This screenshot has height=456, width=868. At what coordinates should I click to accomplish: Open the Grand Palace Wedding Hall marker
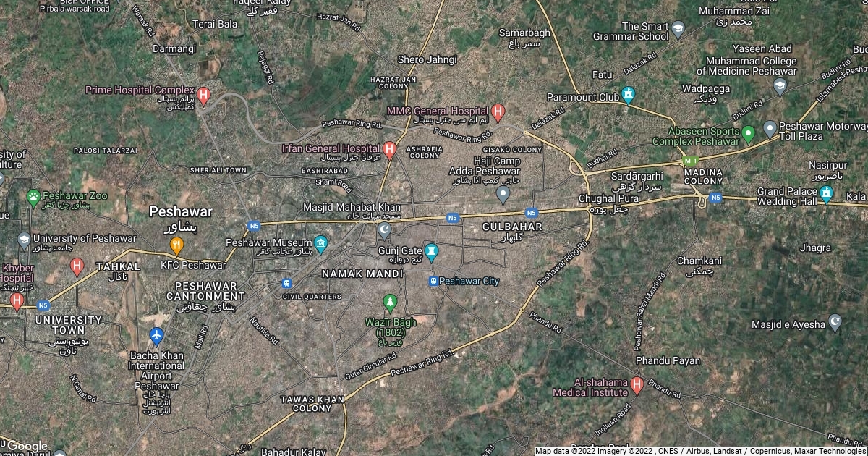[x=826, y=195]
